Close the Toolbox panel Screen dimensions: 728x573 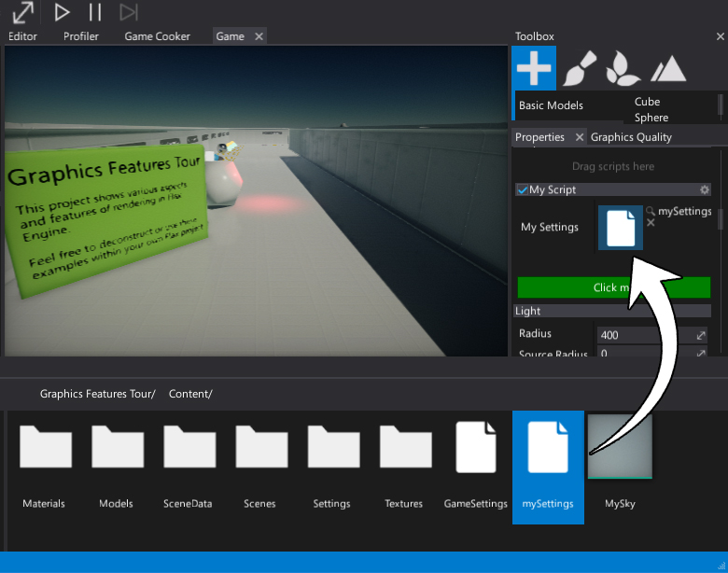pyautogui.click(x=721, y=36)
